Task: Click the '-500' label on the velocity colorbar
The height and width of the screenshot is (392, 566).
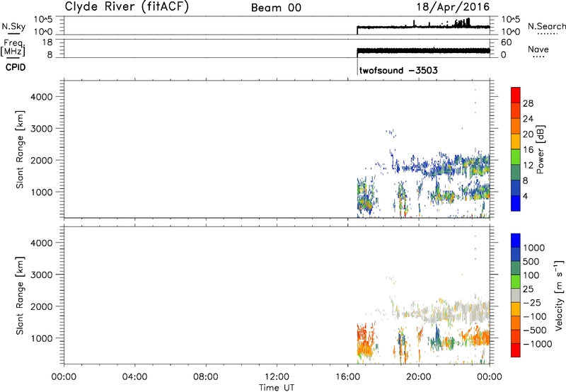Action: pos(535,330)
